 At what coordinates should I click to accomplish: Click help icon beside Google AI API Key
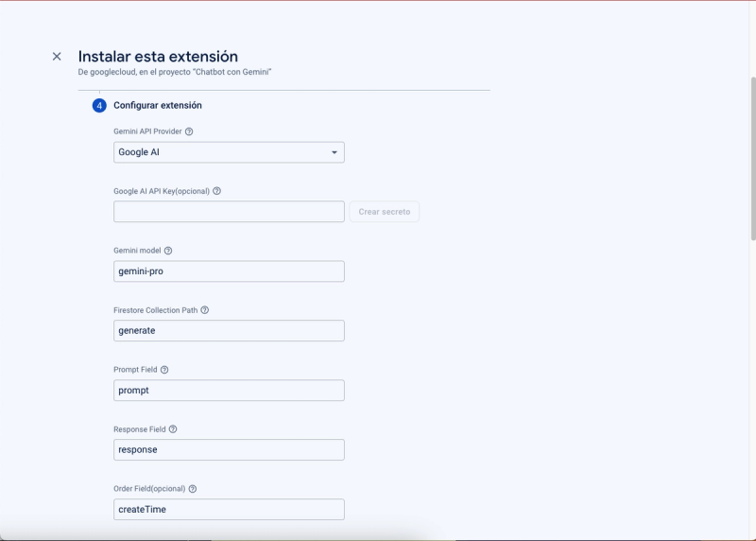pos(216,191)
